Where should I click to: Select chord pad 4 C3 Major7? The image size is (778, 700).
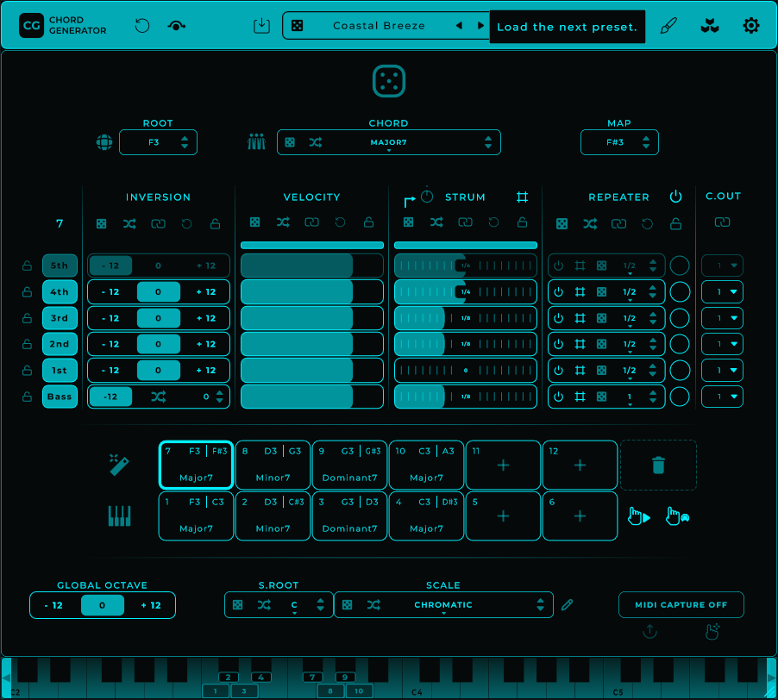[426, 516]
